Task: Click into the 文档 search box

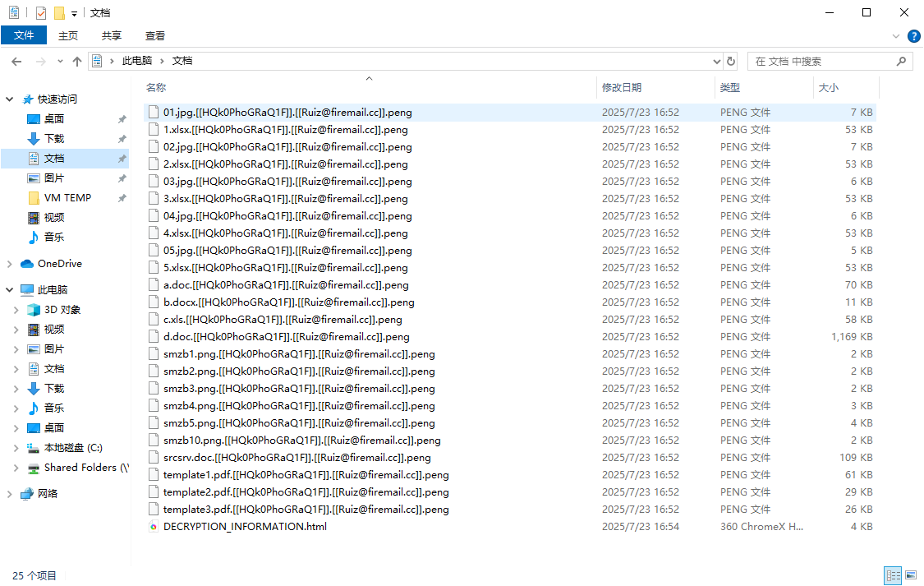Action: (x=821, y=62)
